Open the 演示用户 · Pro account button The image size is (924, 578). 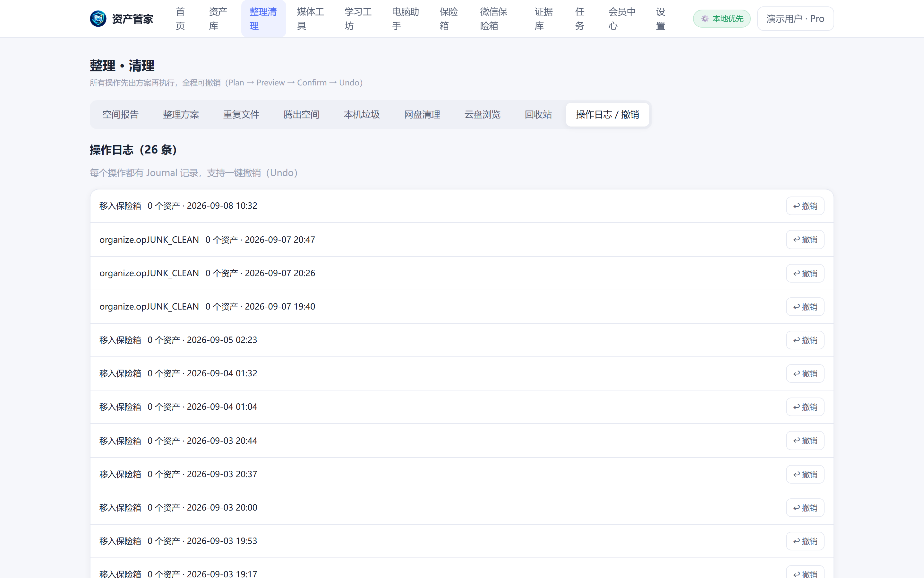(x=795, y=18)
